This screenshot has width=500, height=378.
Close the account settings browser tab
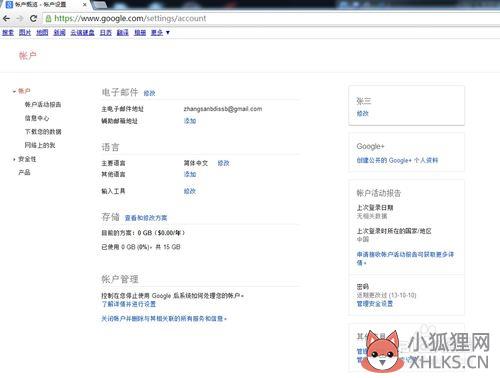[x=85, y=5]
